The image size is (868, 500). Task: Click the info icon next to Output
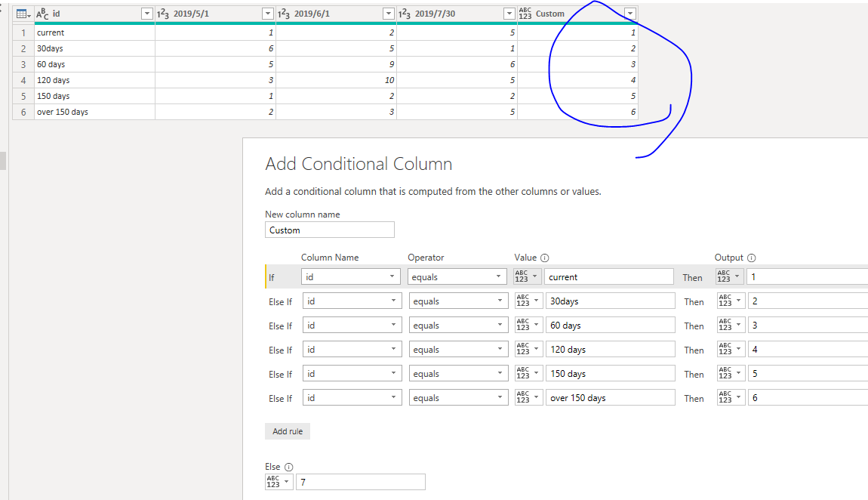[751, 258]
